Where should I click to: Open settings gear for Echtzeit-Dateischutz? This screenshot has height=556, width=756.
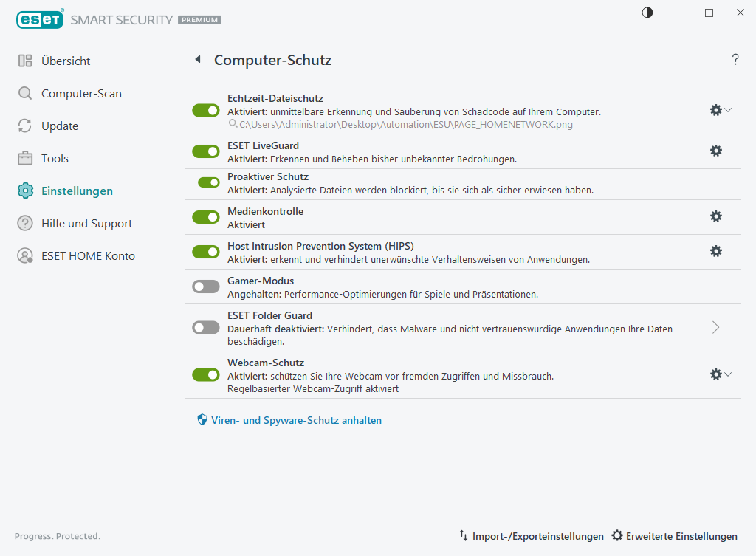715,110
